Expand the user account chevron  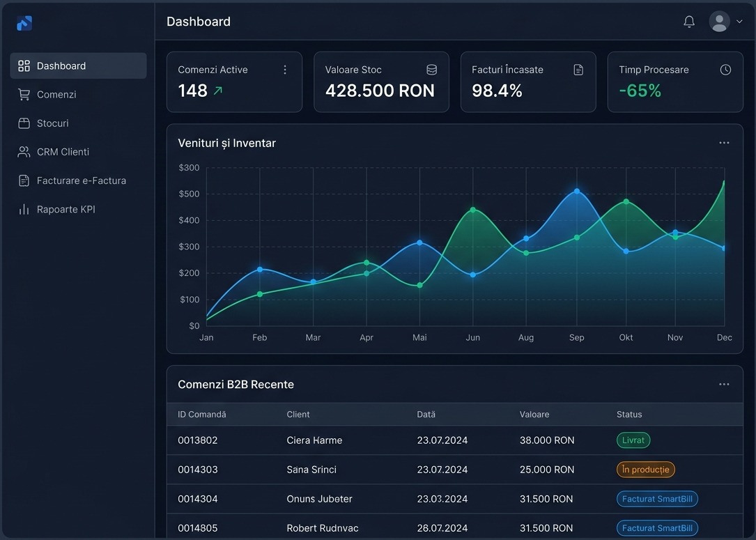point(739,21)
